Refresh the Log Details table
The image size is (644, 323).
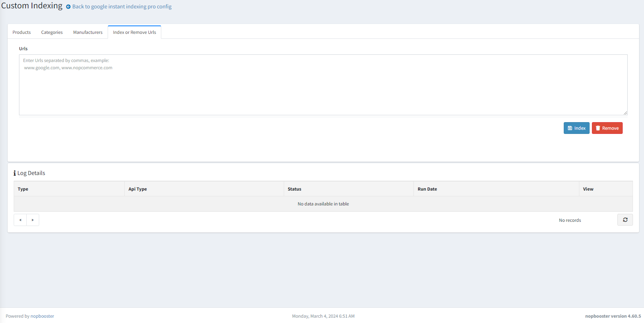pyautogui.click(x=625, y=220)
